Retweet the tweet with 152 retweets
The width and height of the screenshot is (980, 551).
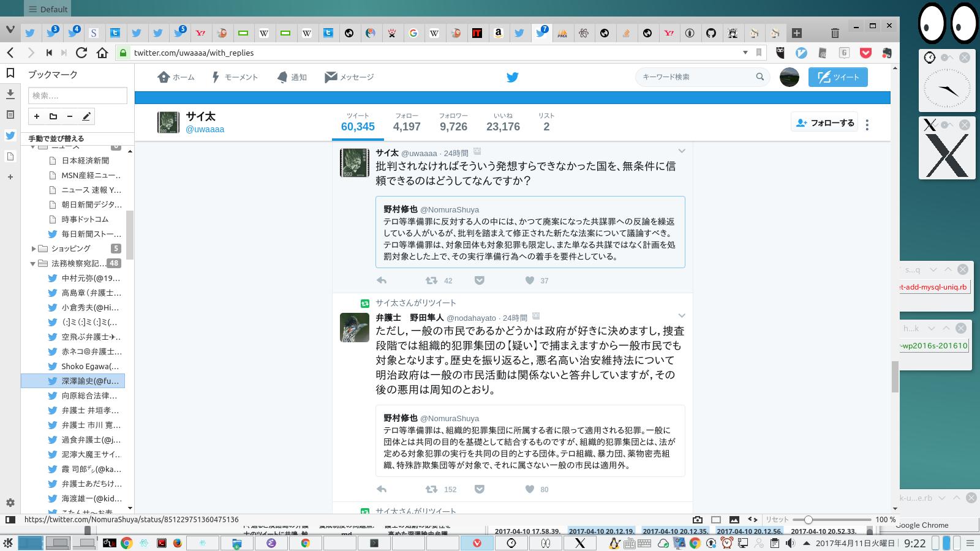tap(431, 489)
